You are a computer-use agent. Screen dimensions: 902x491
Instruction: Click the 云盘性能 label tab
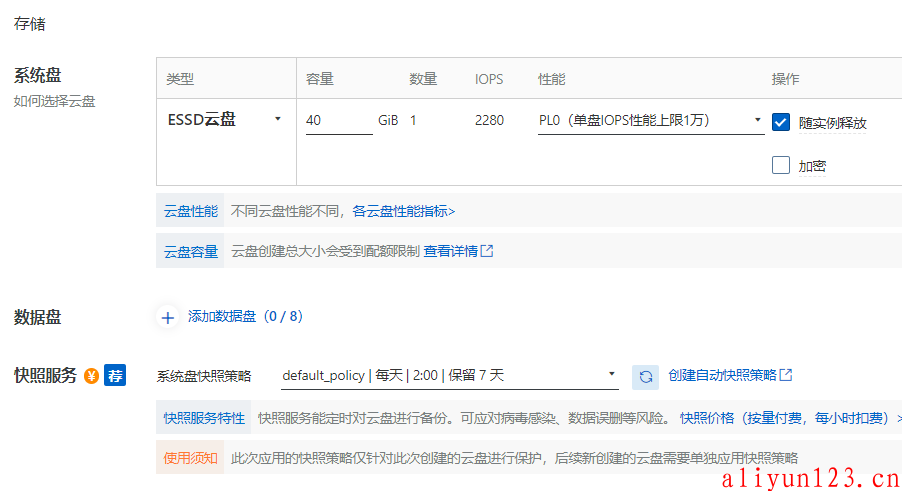click(191, 211)
